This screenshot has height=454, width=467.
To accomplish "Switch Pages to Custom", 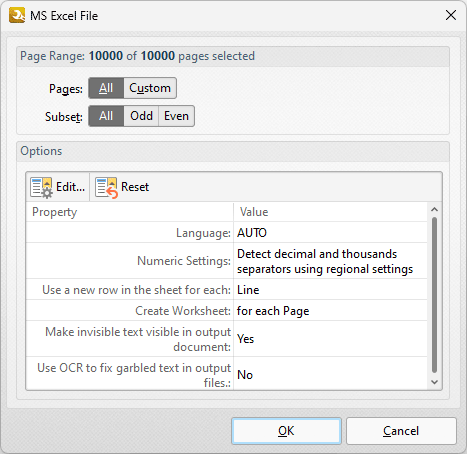I will tap(150, 88).
